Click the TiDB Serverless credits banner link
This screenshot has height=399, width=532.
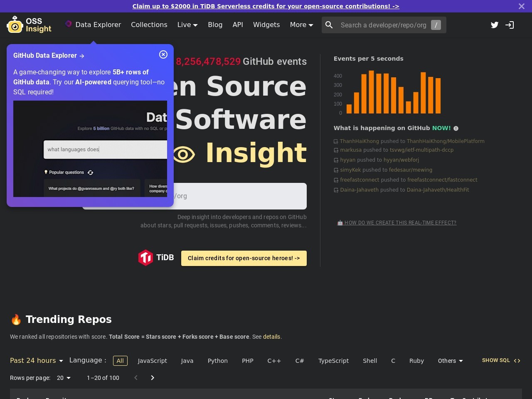pos(266,6)
